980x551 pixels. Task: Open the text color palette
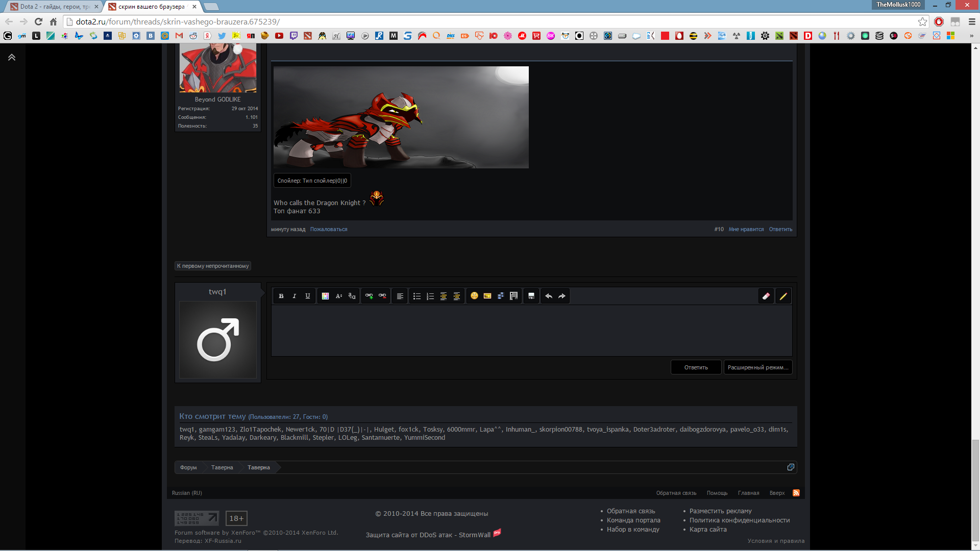point(325,296)
